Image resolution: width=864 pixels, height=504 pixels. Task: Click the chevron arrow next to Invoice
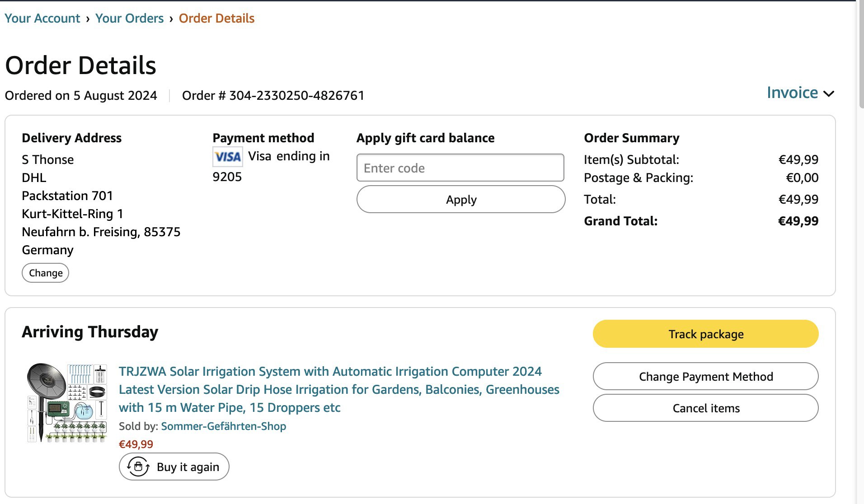tap(829, 94)
